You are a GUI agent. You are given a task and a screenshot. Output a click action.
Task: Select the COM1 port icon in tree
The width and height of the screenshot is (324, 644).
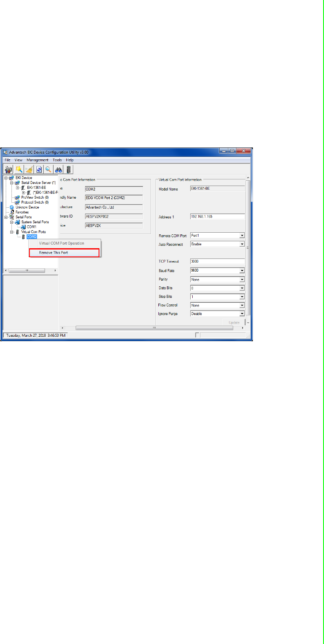(23, 227)
